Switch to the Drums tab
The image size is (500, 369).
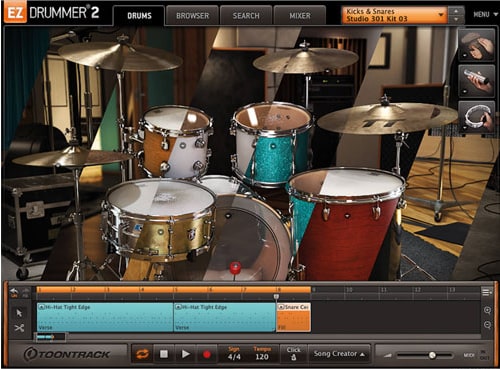[x=139, y=16]
